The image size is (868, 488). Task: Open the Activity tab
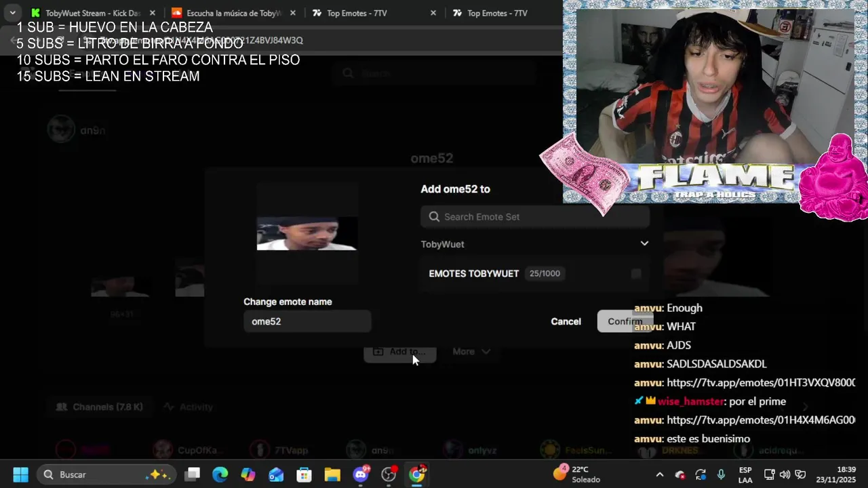[x=189, y=407]
